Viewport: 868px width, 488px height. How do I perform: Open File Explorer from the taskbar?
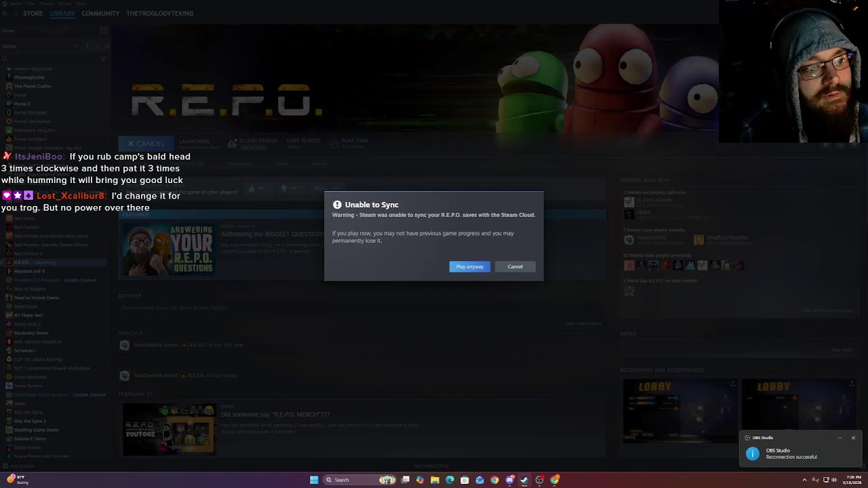tap(435, 480)
